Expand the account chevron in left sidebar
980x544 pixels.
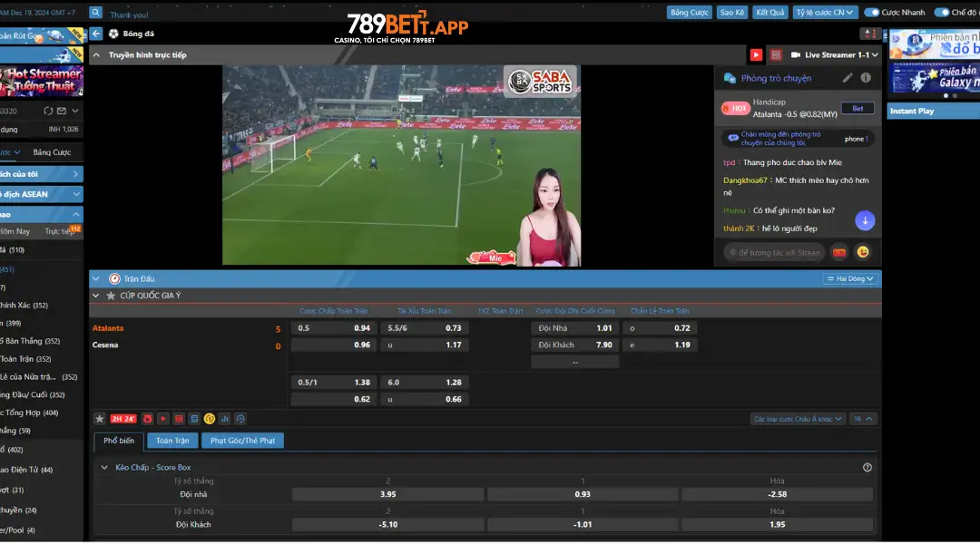[x=75, y=111]
